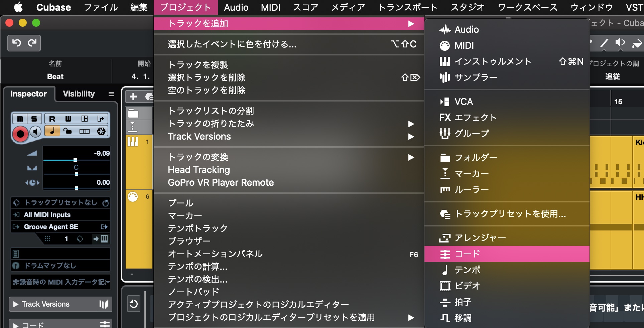Open the ファイル menu
Image resolution: width=644 pixels, height=328 pixels.
[101, 7]
